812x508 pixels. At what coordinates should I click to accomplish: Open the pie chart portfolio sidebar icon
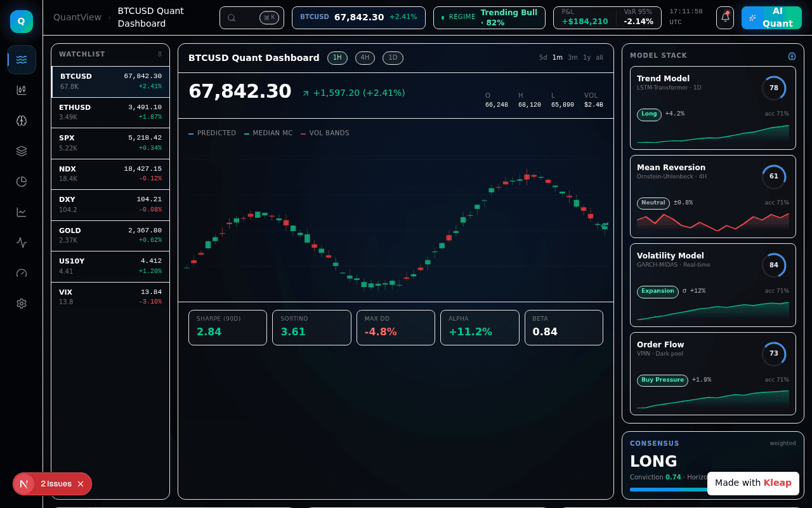tap(22, 182)
